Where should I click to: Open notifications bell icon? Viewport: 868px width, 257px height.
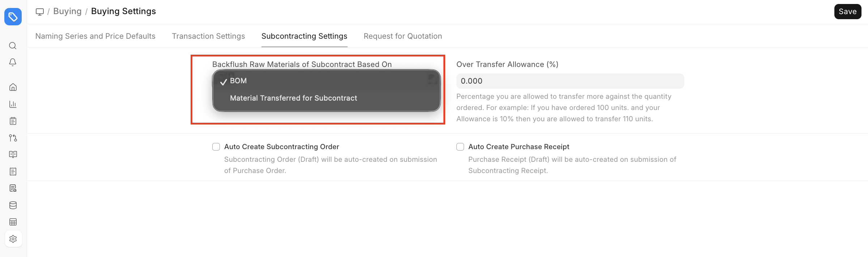(13, 62)
